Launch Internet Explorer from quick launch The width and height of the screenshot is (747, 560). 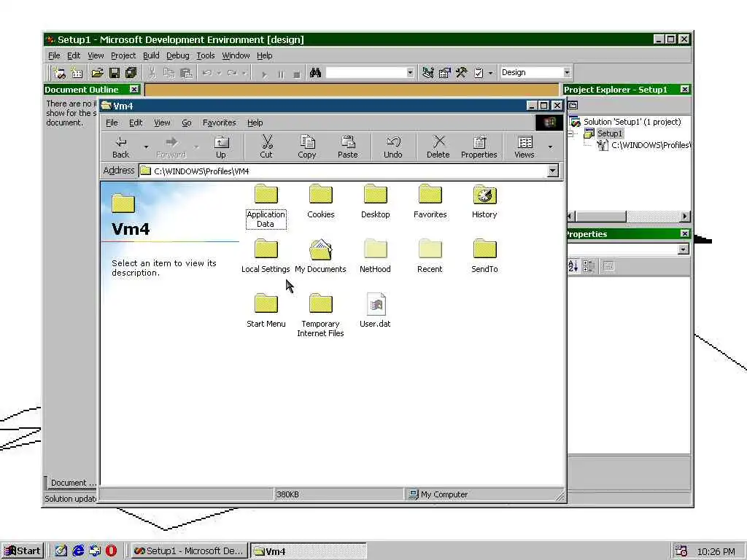(78, 551)
